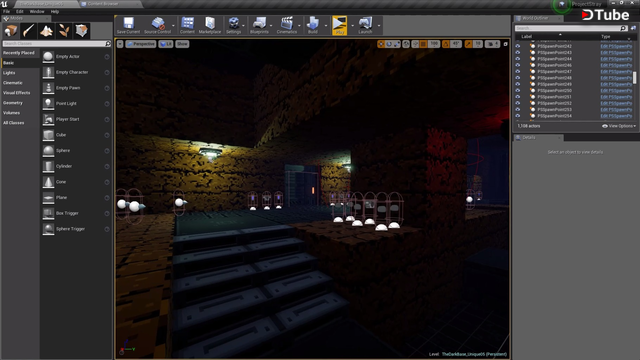Open the Show flags dropdown
This screenshot has height=360, width=640.
click(182, 44)
